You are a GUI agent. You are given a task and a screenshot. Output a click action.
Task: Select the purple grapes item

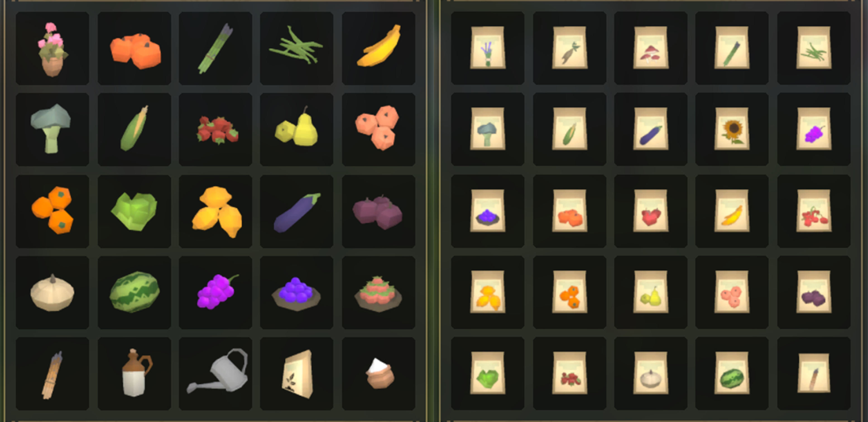coord(215,292)
